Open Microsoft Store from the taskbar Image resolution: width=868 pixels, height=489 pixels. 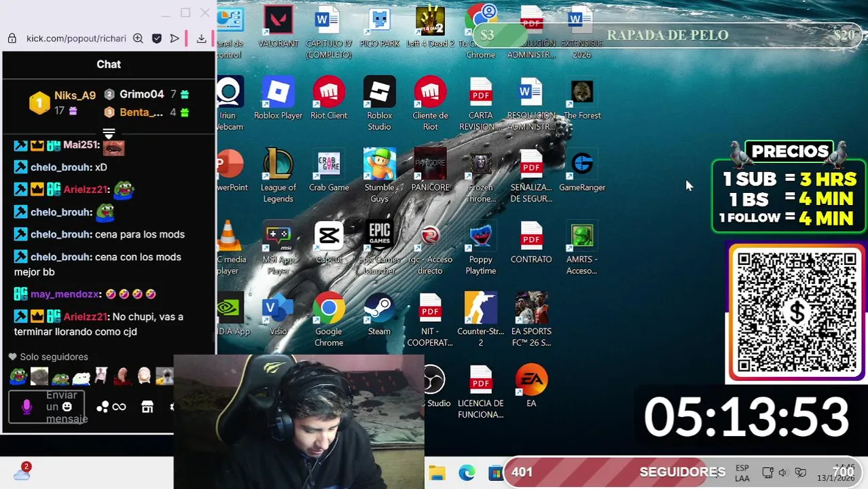[495, 473]
